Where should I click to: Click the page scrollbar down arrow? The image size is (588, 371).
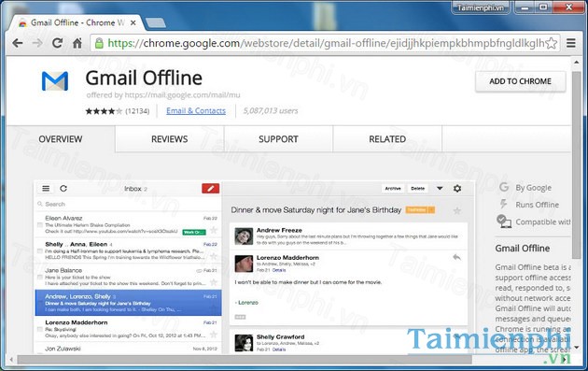[x=577, y=348]
